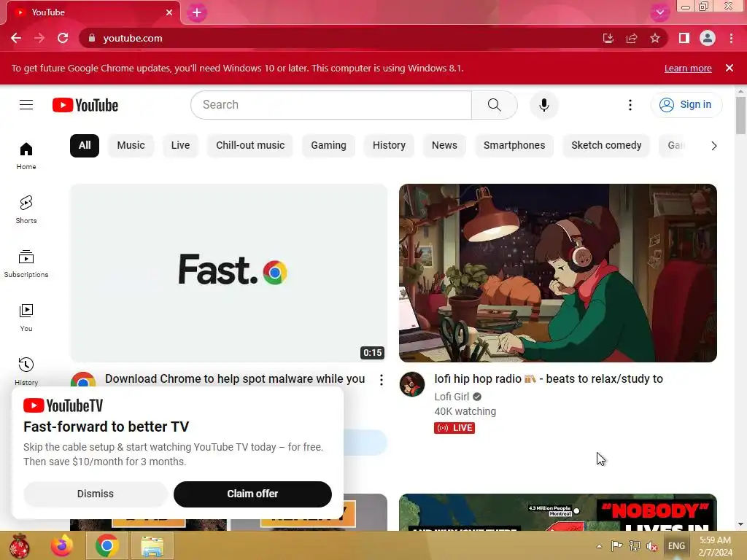Open options menu for Chrome ad video
Screen dimensions: 747x560
point(381,379)
